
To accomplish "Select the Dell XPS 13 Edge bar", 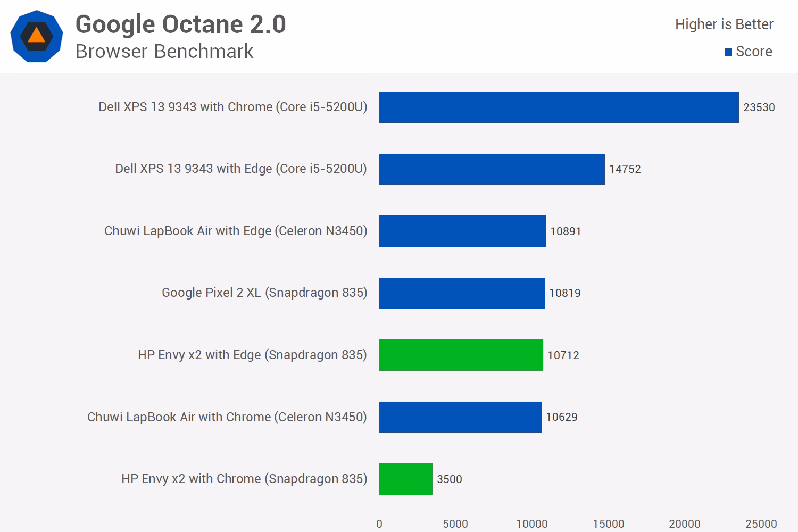I will coord(492,169).
